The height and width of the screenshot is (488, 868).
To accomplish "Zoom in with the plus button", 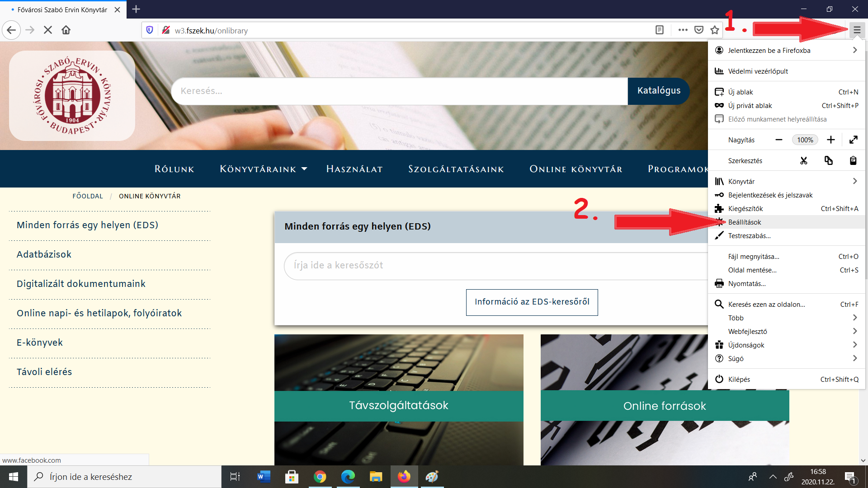I will click(831, 140).
